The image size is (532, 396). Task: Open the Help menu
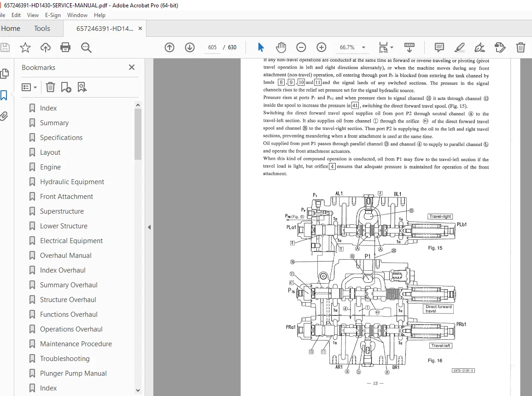(x=99, y=15)
